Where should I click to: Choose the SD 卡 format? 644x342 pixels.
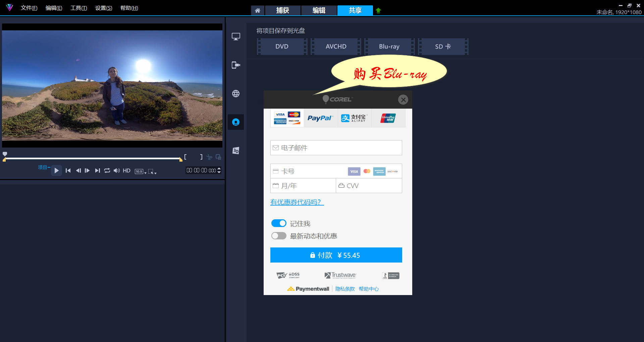point(443,47)
